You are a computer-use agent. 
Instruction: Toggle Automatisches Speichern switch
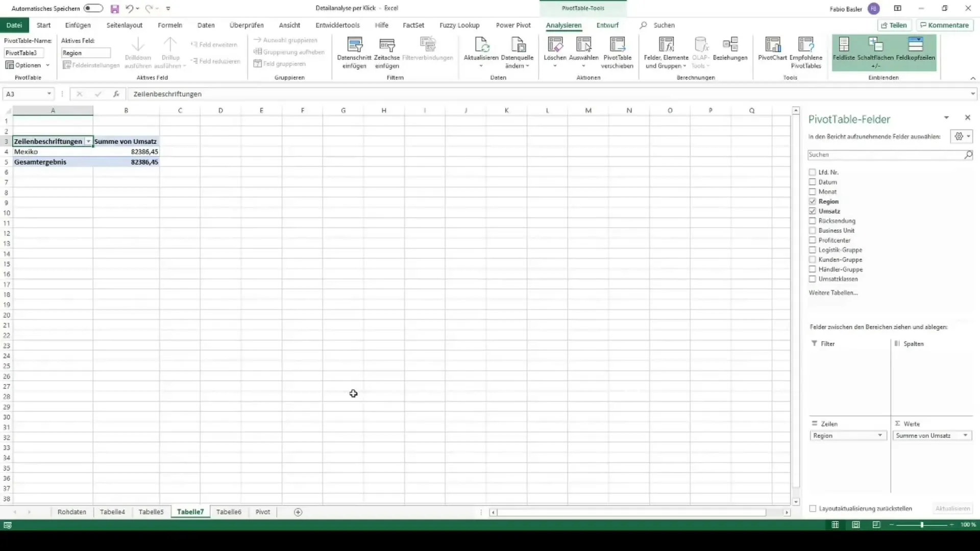[x=93, y=8]
